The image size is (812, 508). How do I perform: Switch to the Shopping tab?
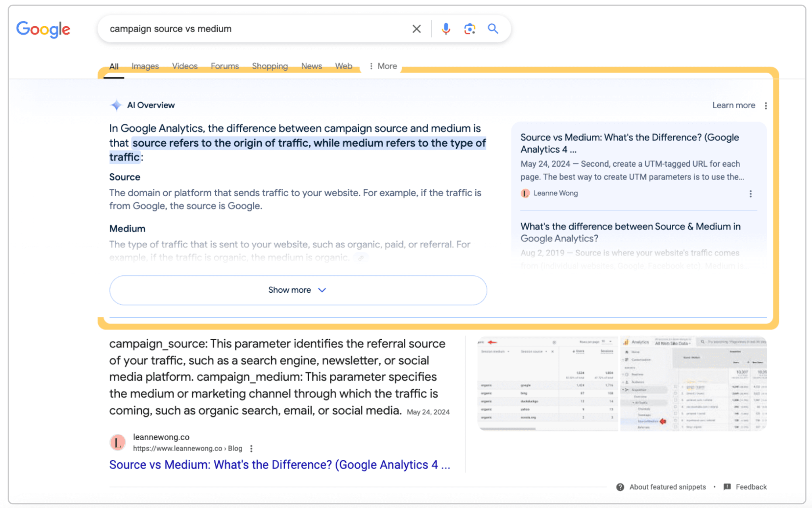click(270, 66)
